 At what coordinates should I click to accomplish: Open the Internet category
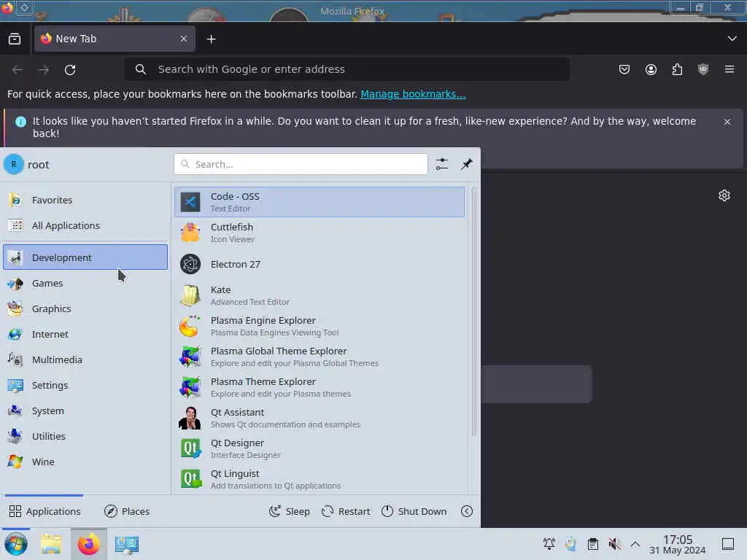click(85, 334)
